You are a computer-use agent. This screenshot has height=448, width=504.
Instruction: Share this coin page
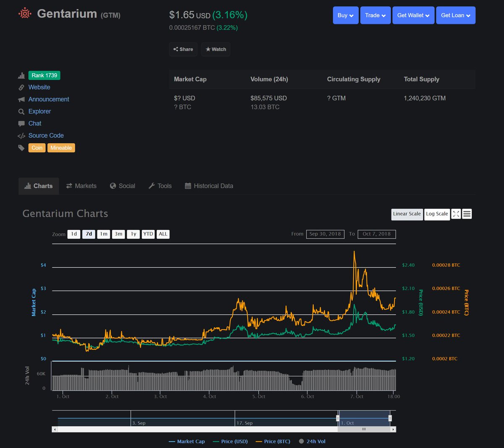(183, 49)
